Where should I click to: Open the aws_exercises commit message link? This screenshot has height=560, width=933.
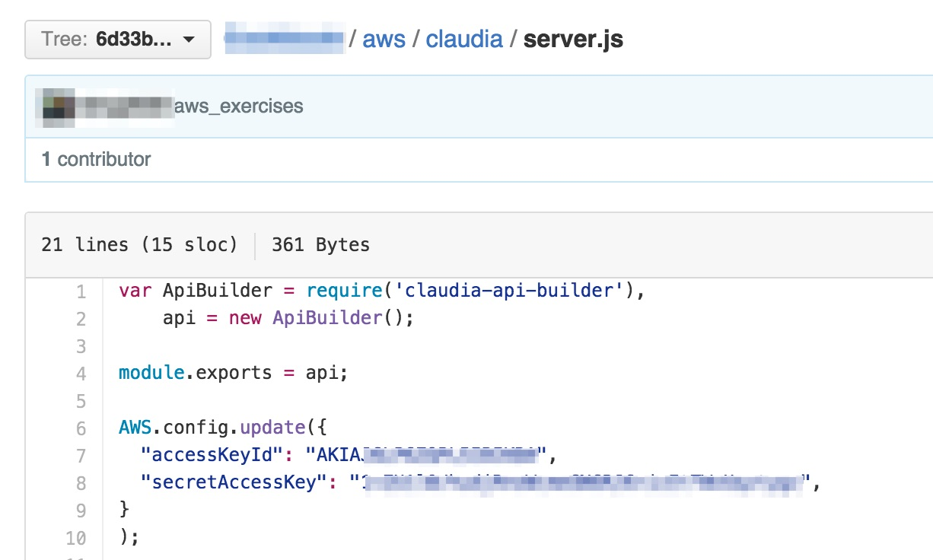(x=238, y=106)
